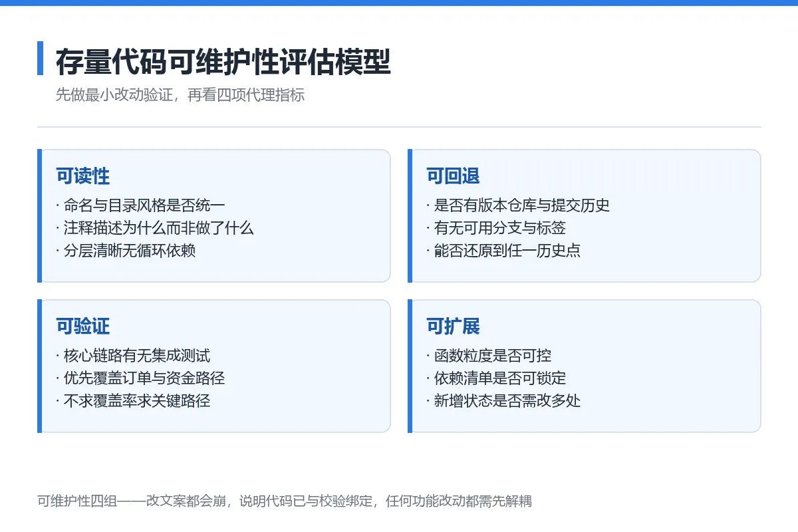This screenshot has height=532, width=798.
Task: Click the line 不求覆盖率求关键路径
Action: tap(133, 401)
